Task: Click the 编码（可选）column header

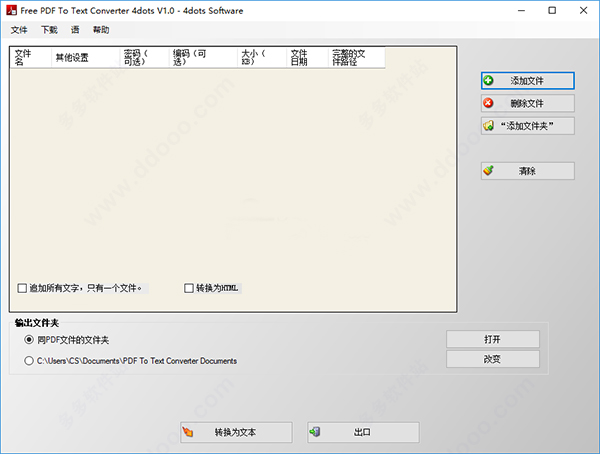Action: [x=204, y=58]
